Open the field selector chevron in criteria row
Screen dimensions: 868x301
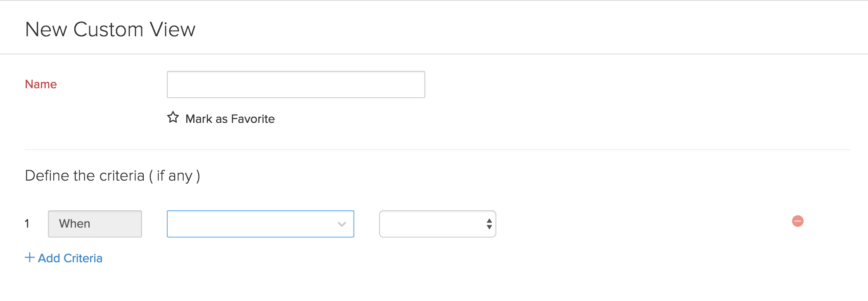(341, 224)
